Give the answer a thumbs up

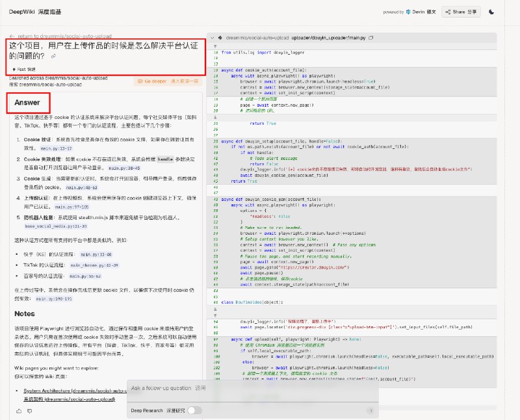pos(19,411)
